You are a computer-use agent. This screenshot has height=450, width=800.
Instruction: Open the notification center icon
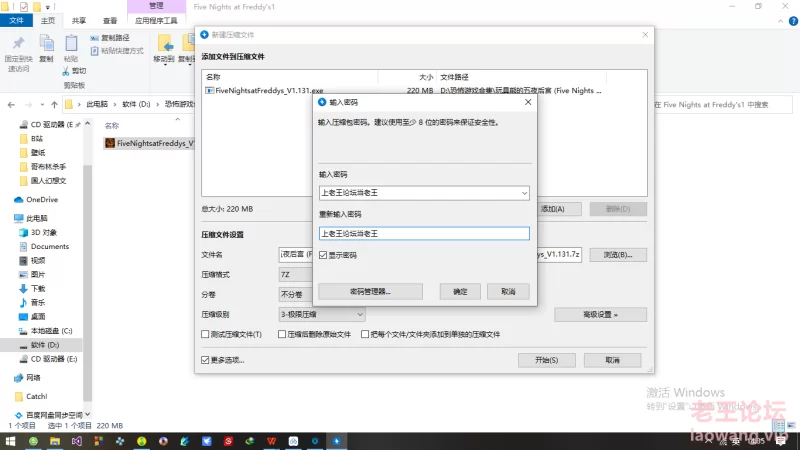781,441
